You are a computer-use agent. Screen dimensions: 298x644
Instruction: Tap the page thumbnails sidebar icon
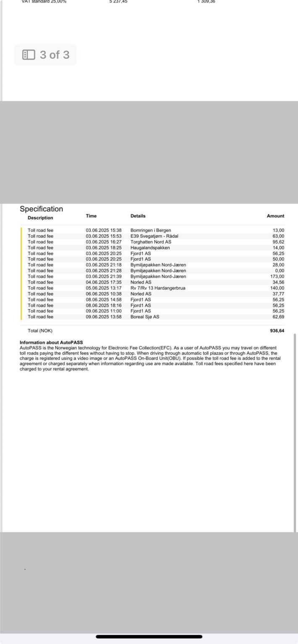coord(29,55)
